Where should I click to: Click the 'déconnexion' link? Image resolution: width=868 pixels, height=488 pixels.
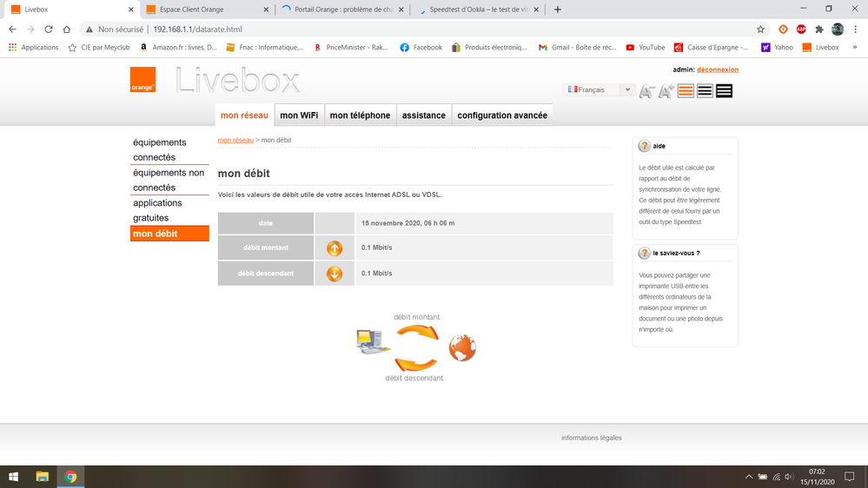[x=718, y=69]
